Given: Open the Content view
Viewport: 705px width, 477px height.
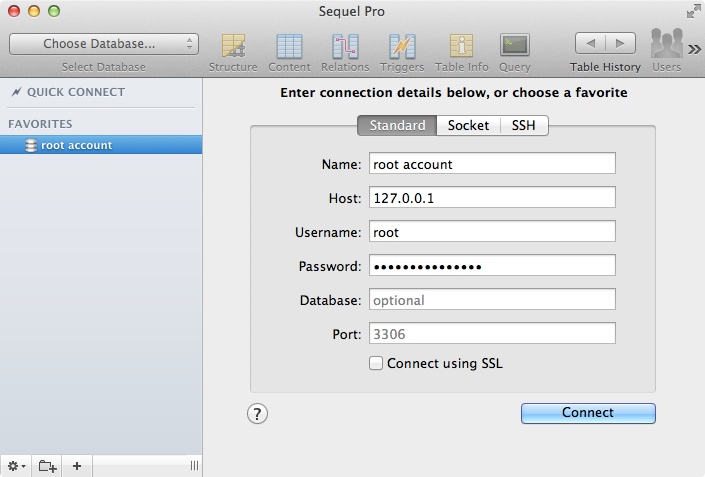Looking at the screenshot, I should click(x=289, y=53).
